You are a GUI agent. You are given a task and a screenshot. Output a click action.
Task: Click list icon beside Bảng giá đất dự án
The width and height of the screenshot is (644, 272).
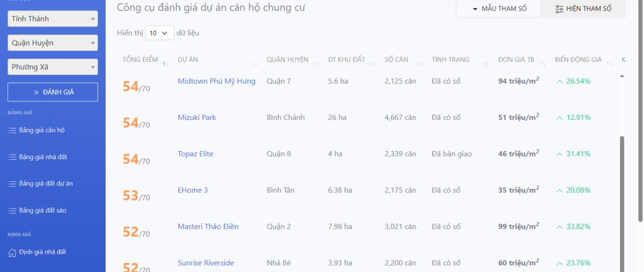(12, 184)
